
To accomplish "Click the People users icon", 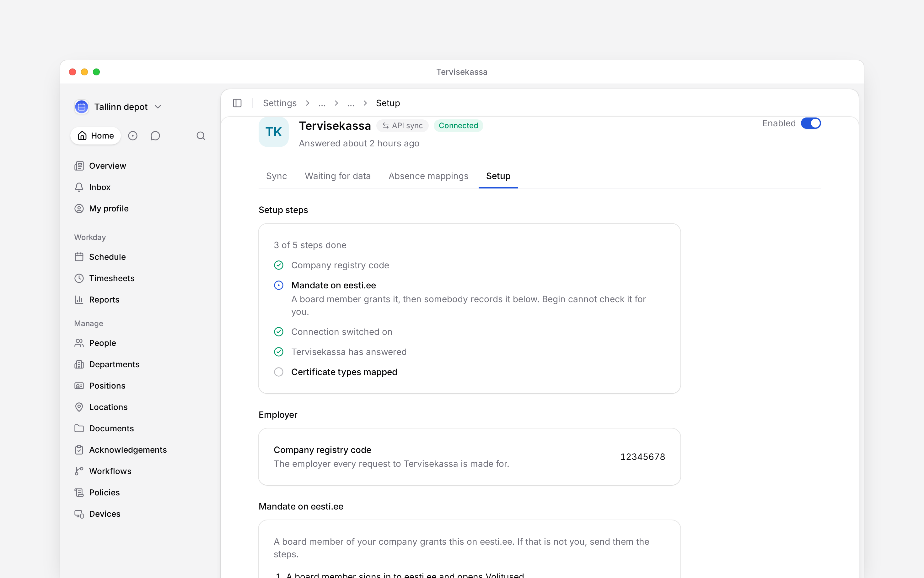I will tap(79, 343).
